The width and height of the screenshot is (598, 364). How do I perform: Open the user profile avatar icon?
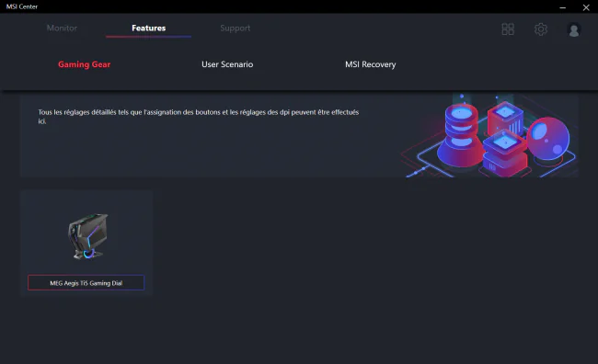pos(573,29)
